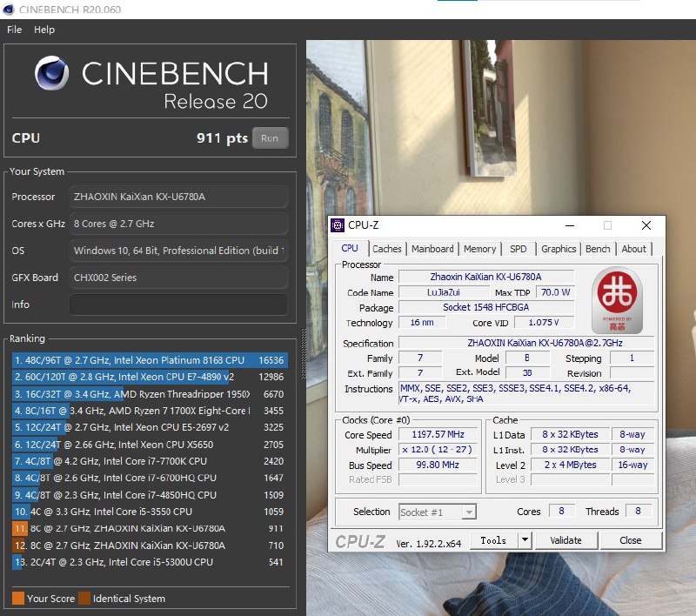Select ranking entry Intel Xeon CPU X5650
The width and height of the screenshot is (696, 616).
pos(150,445)
